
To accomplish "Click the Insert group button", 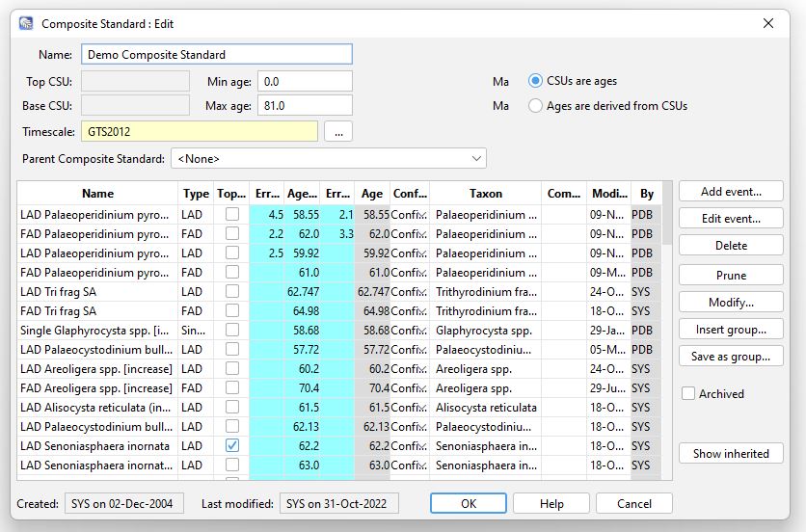I will [x=731, y=330].
